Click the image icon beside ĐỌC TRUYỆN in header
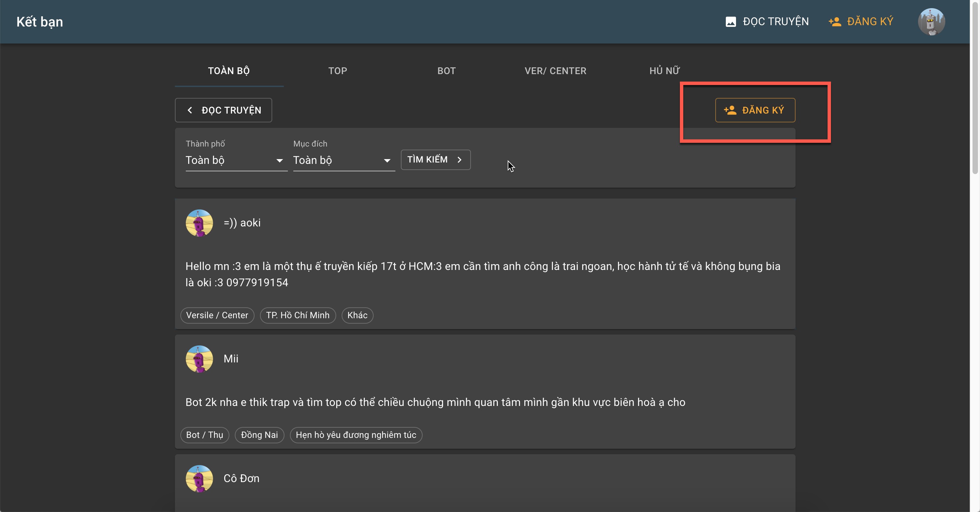 point(731,22)
